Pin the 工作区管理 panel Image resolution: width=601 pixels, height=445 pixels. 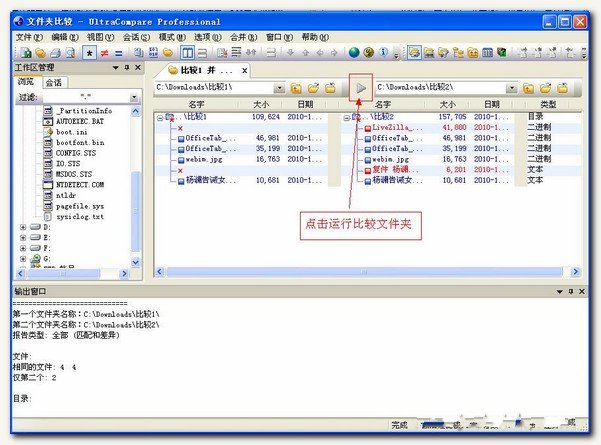(x=127, y=67)
